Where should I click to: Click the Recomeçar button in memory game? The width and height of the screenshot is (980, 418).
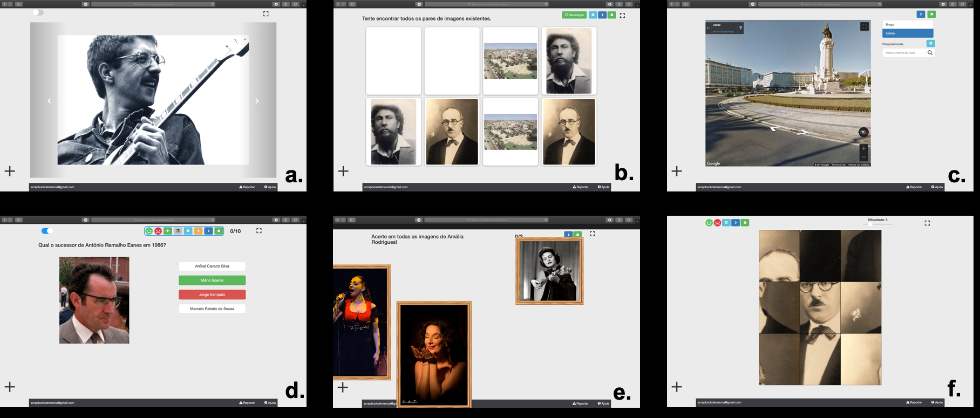point(574,15)
